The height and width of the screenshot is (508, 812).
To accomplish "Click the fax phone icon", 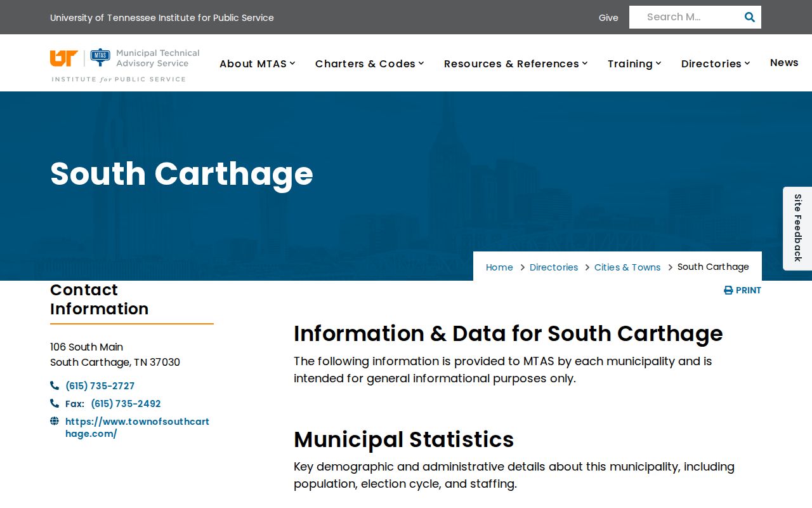I will tap(55, 403).
